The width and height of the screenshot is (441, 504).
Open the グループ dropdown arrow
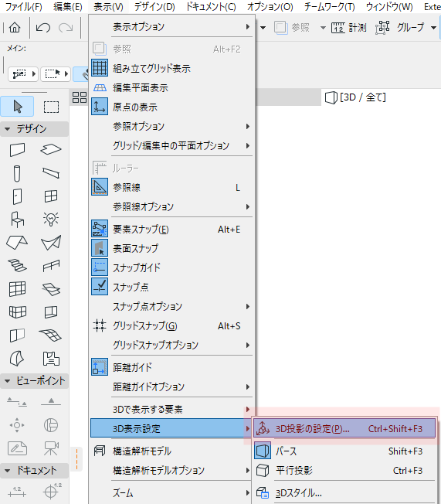tap(433, 28)
